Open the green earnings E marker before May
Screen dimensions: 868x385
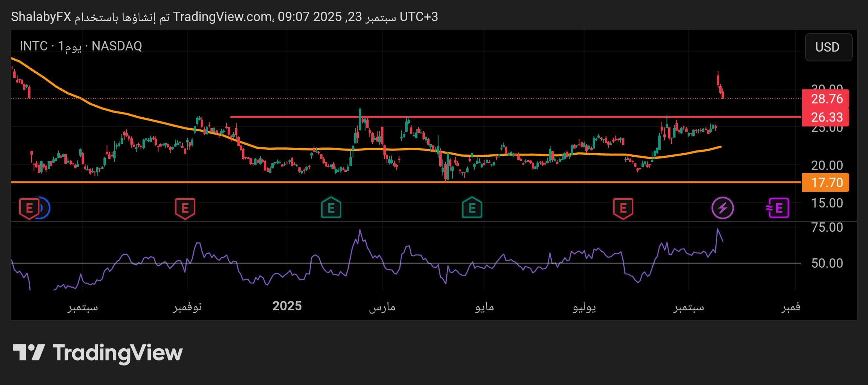click(x=472, y=208)
